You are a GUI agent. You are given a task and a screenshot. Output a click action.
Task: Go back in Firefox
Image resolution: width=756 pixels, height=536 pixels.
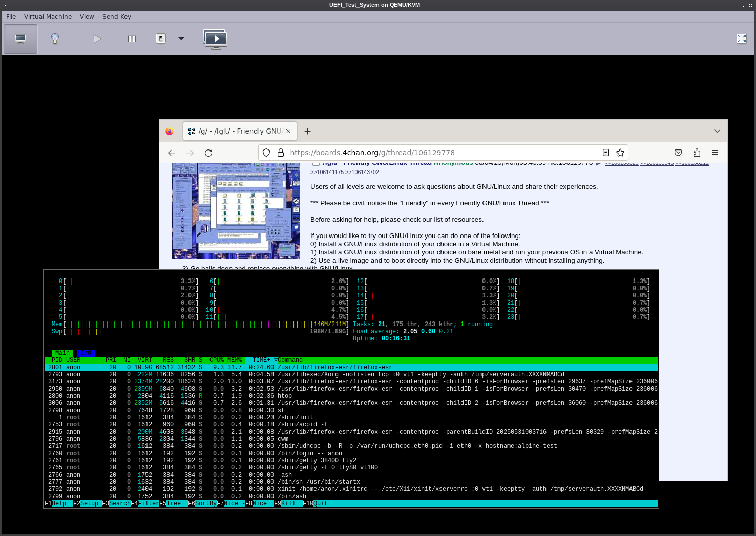pyautogui.click(x=172, y=153)
